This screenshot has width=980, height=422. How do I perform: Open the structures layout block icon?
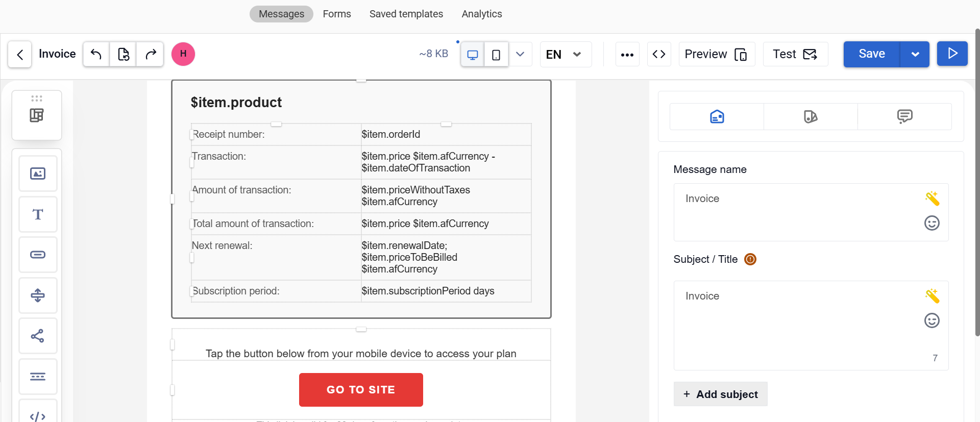click(x=37, y=115)
